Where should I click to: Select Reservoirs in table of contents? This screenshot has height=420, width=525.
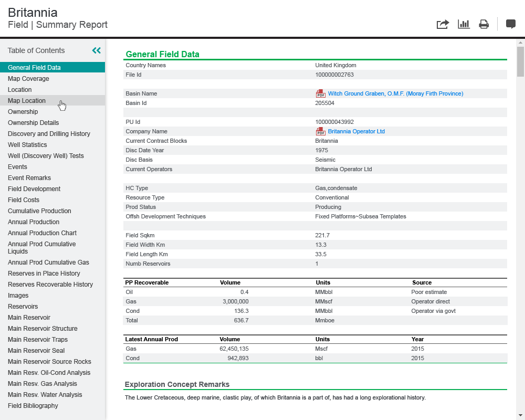click(23, 307)
